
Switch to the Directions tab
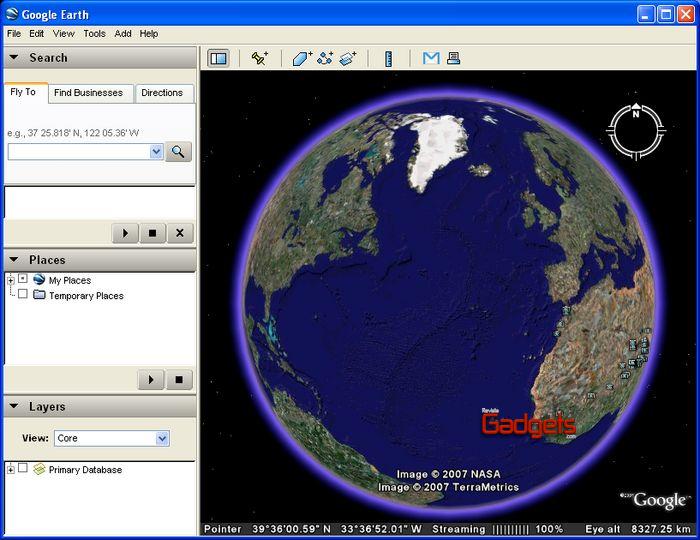coord(164,93)
